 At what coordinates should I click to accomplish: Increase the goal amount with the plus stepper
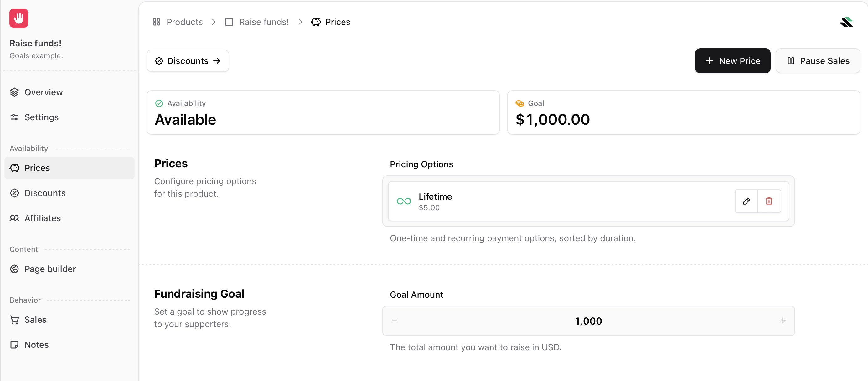783,321
